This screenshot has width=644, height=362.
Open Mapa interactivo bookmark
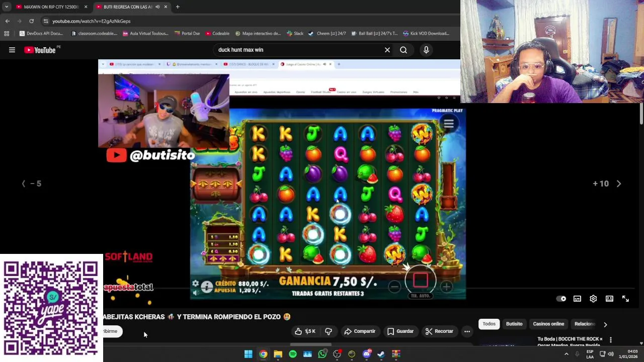click(258, 34)
